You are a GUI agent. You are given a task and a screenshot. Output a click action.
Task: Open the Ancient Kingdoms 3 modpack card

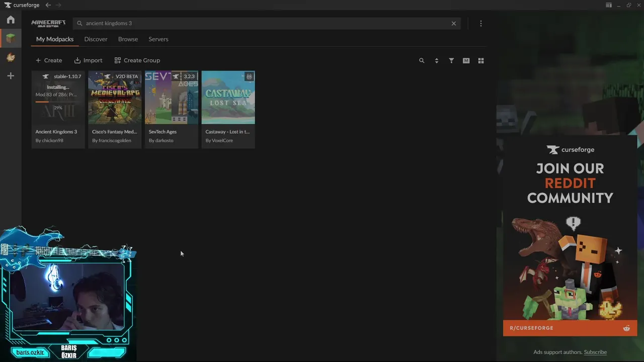58,109
